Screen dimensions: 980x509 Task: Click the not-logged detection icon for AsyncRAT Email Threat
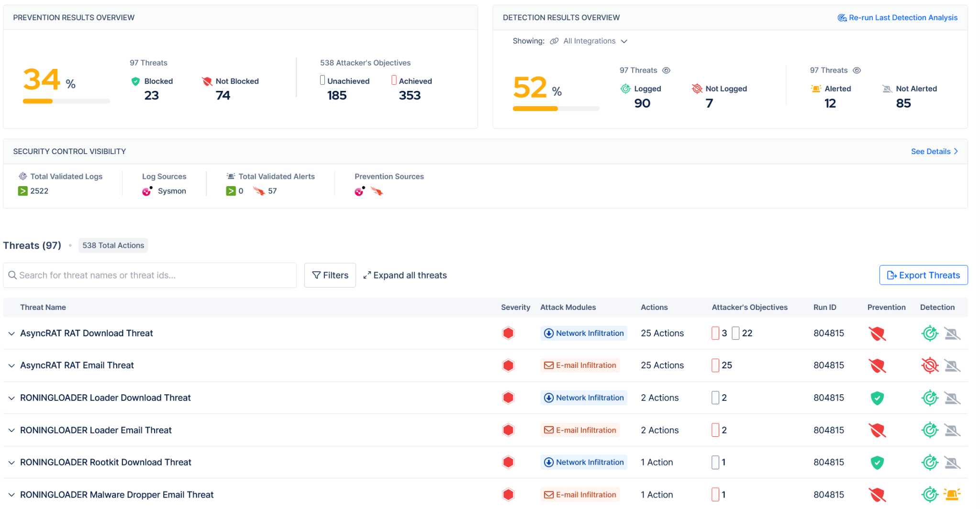coord(929,365)
